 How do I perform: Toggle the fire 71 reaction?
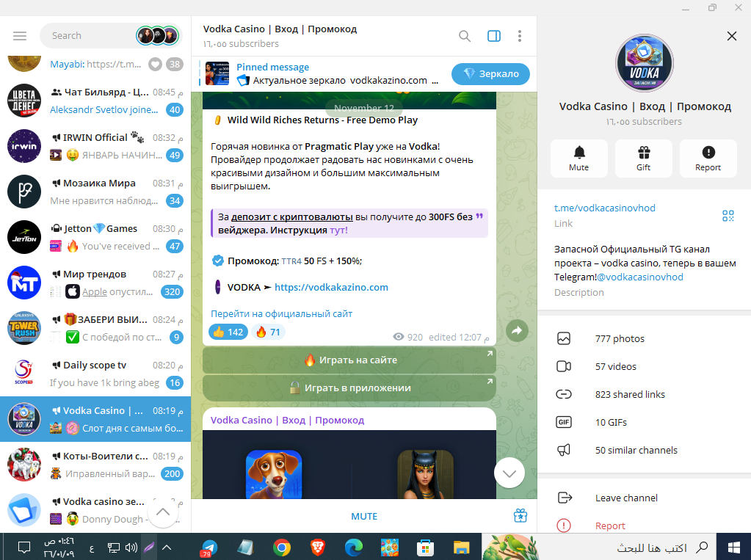(269, 332)
